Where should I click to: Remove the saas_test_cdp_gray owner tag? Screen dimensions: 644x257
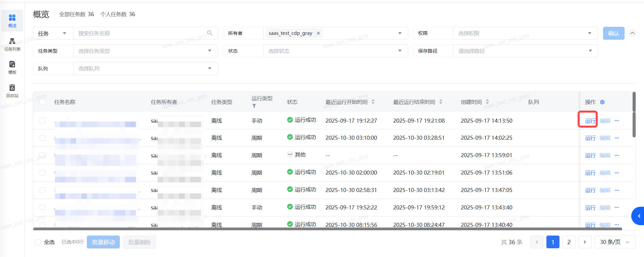pyautogui.click(x=318, y=33)
